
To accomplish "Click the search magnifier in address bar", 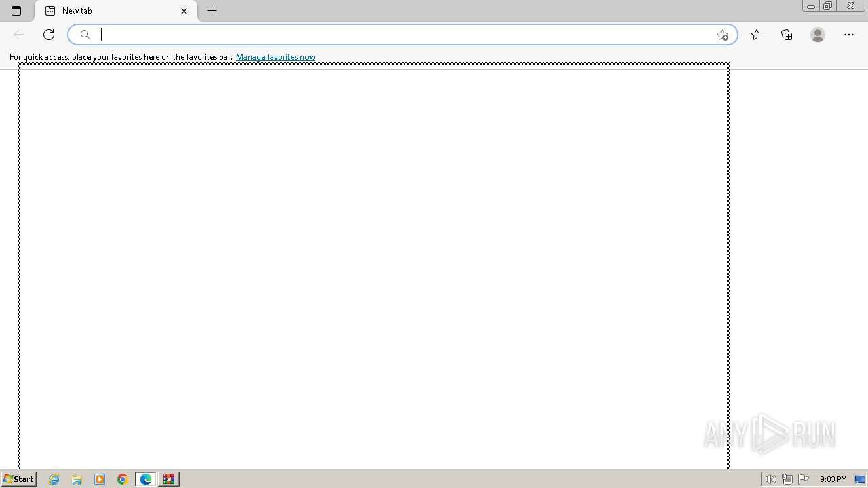I will [85, 35].
